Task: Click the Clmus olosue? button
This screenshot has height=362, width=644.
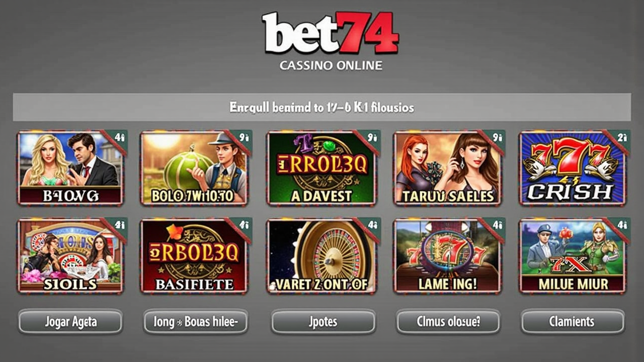Action: point(448,322)
